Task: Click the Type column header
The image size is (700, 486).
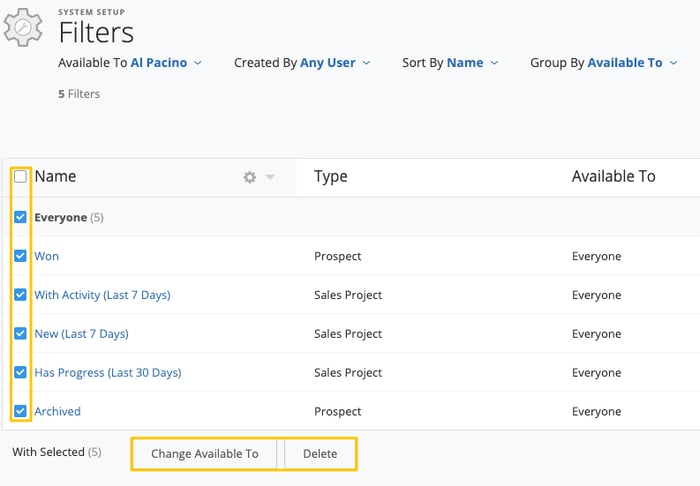Action: tap(331, 176)
